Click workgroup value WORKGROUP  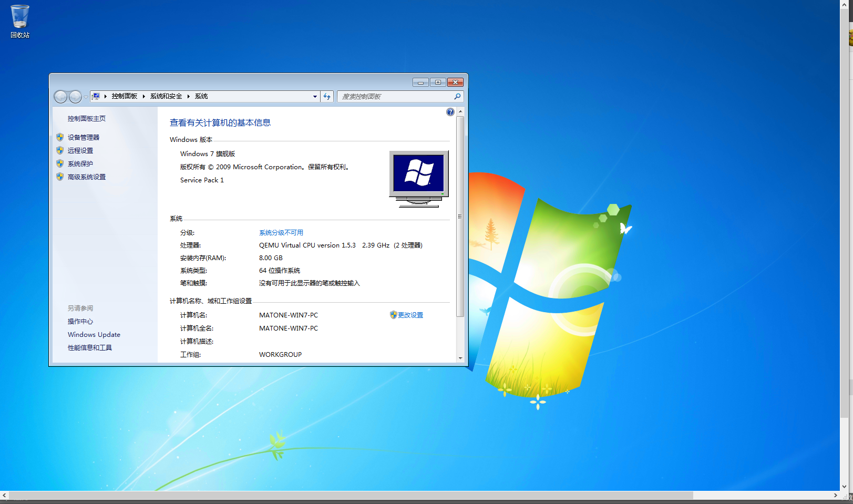click(x=280, y=354)
